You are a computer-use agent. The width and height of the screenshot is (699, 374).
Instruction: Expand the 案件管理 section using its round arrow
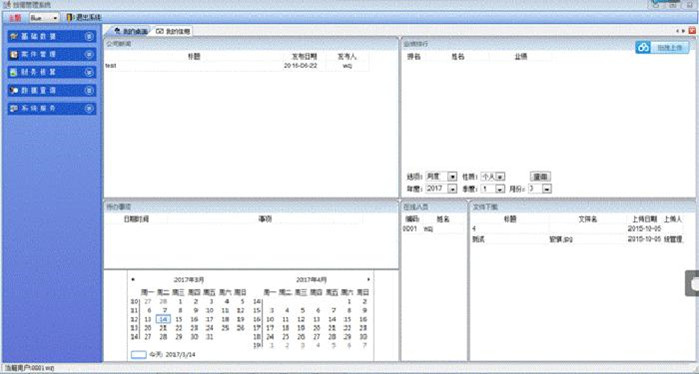coord(89,54)
